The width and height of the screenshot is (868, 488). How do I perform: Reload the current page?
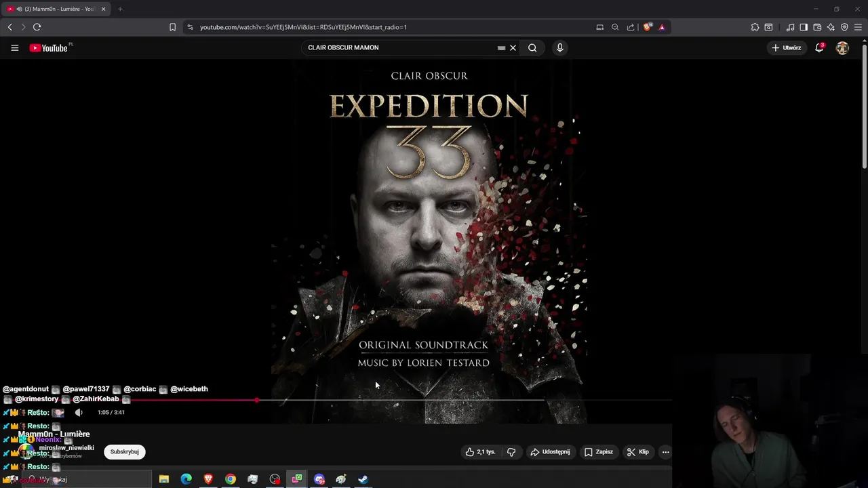click(37, 27)
